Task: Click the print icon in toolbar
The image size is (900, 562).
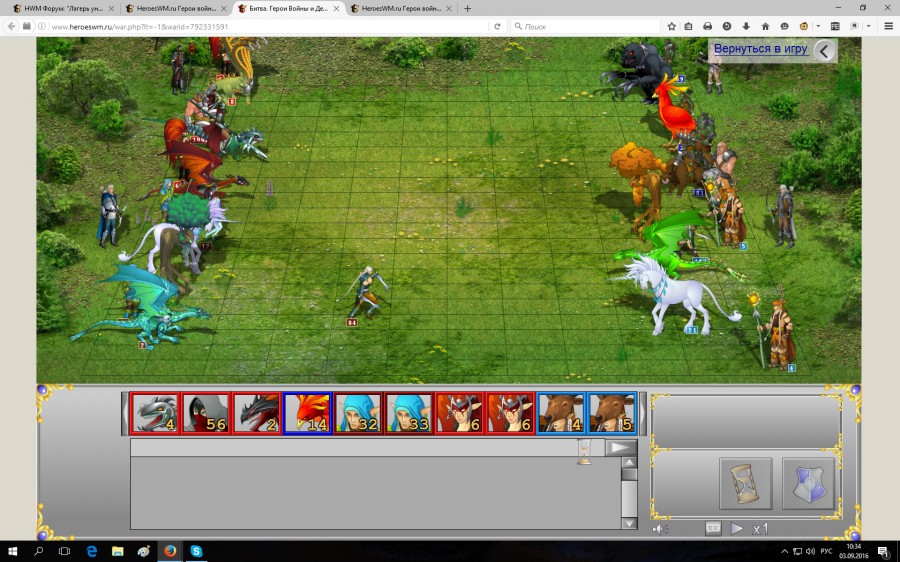Action: (708, 26)
